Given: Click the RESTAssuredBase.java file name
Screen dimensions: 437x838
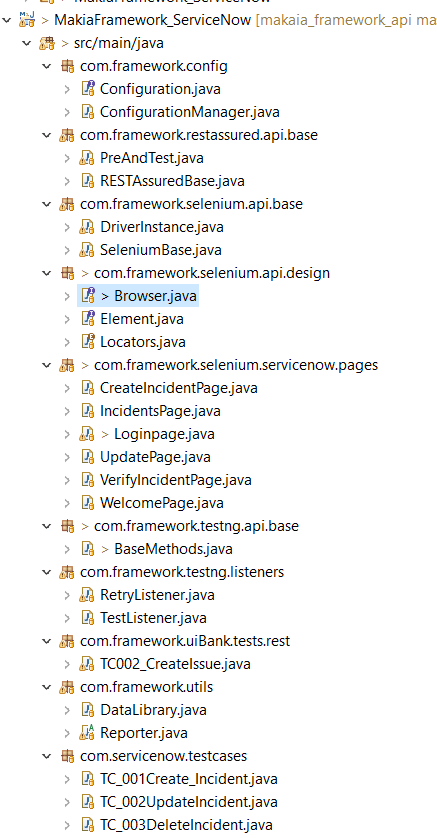Looking at the screenshot, I should pyautogui.click(x=172, y=181).
